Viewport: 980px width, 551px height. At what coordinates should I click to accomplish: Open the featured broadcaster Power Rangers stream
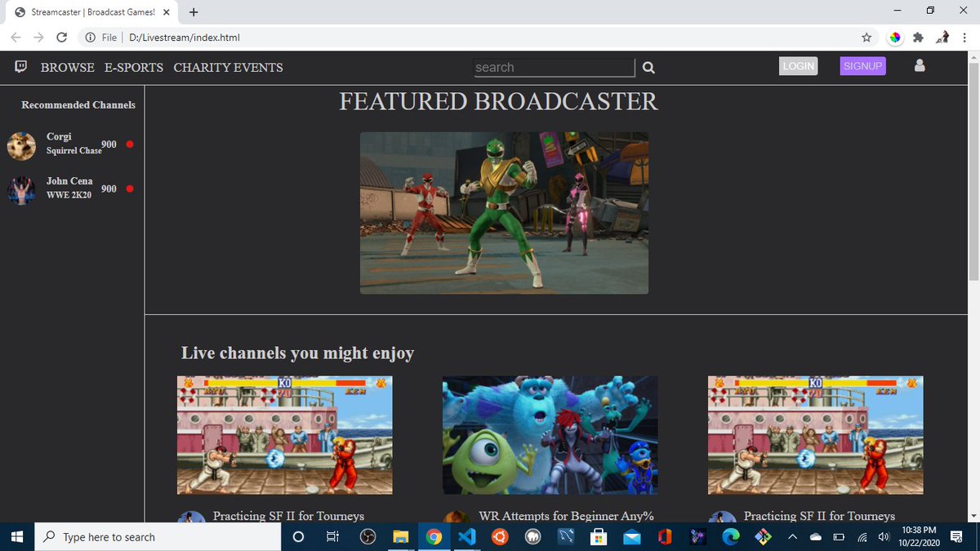(504, 213)
